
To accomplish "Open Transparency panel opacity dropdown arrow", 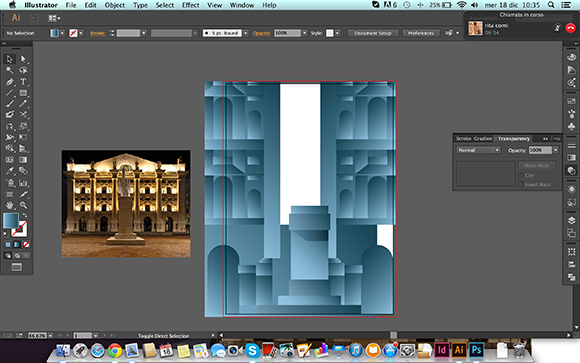I will pyautogui.click(x=556, y=150).
